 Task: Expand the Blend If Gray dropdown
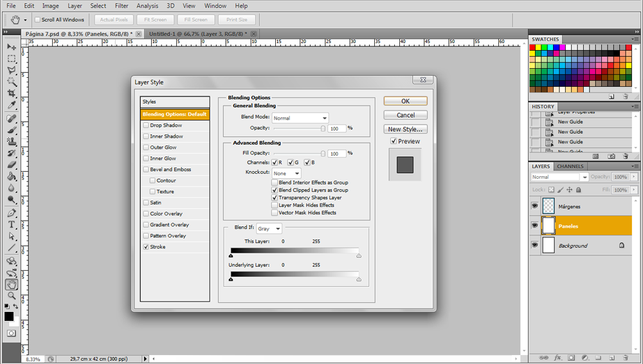269,229
